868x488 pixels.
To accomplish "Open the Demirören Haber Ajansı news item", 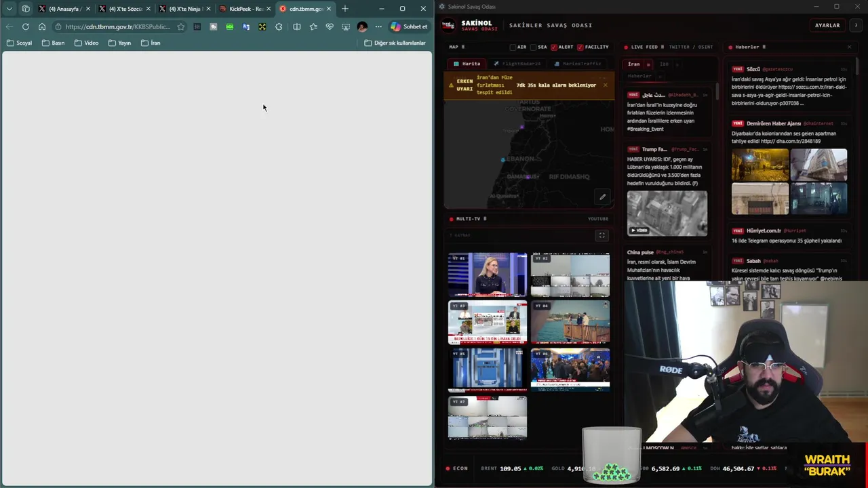I will click(789, 167).
